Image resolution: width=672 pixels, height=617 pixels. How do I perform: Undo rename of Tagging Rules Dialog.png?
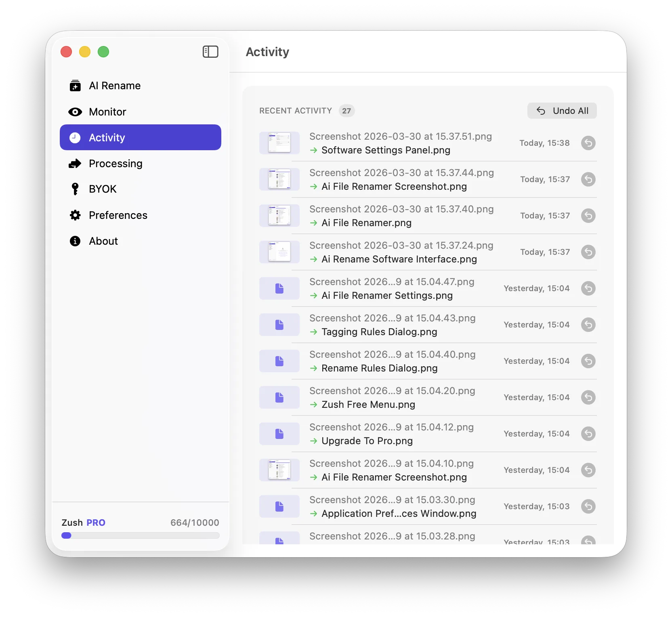[588, 325]
